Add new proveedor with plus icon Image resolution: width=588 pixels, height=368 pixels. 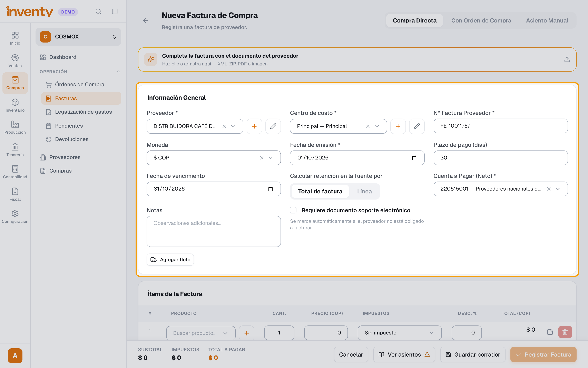click(x=254, y=126)
